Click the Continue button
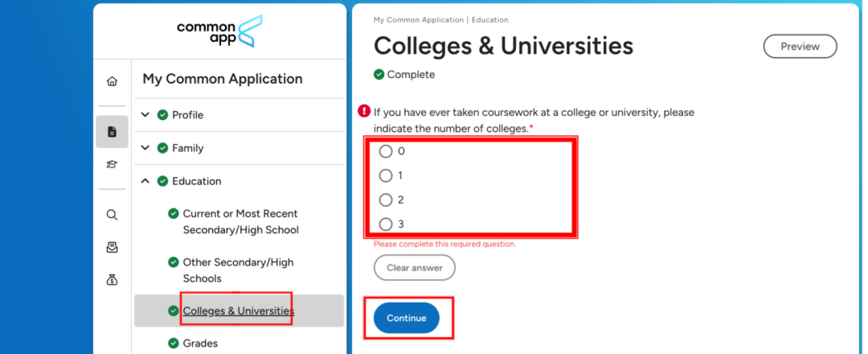The width and height of the screenshot is (868, 354). click(407, 318)
